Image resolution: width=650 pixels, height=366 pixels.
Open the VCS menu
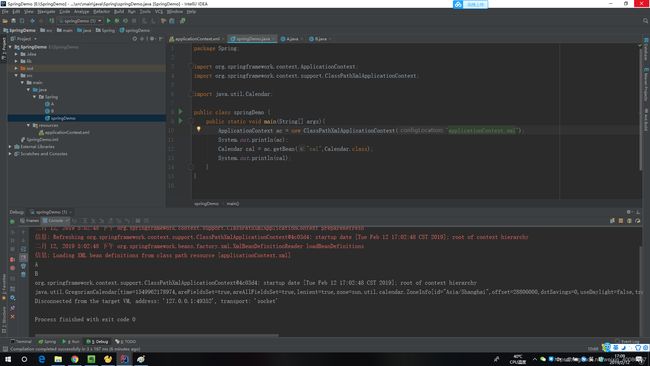(159, 12)
